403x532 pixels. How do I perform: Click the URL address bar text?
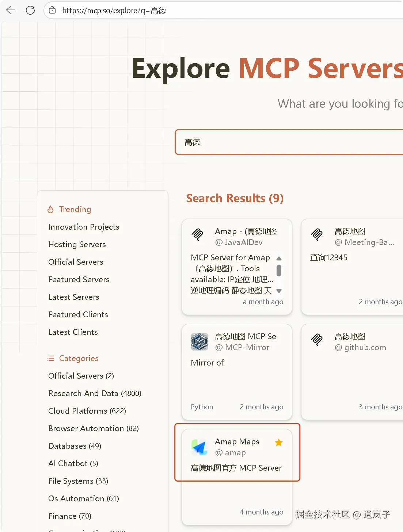pyautogui.click(x=114, y=11)
